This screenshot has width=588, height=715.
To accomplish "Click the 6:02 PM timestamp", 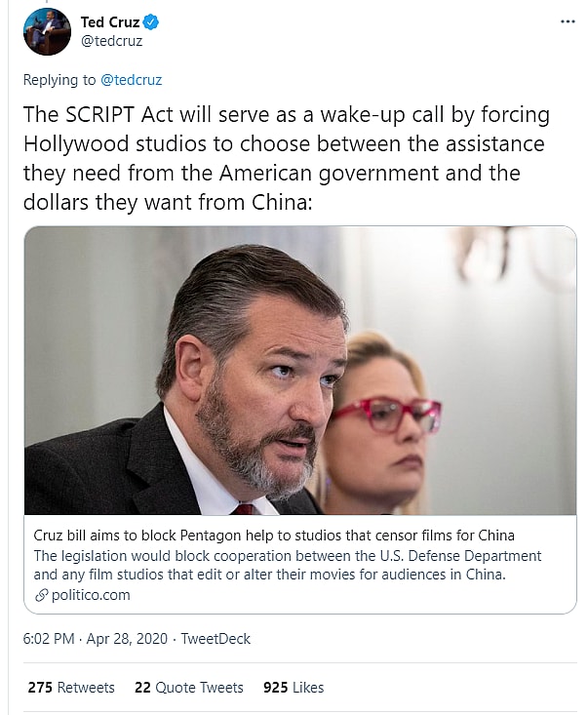I will 51,639.
